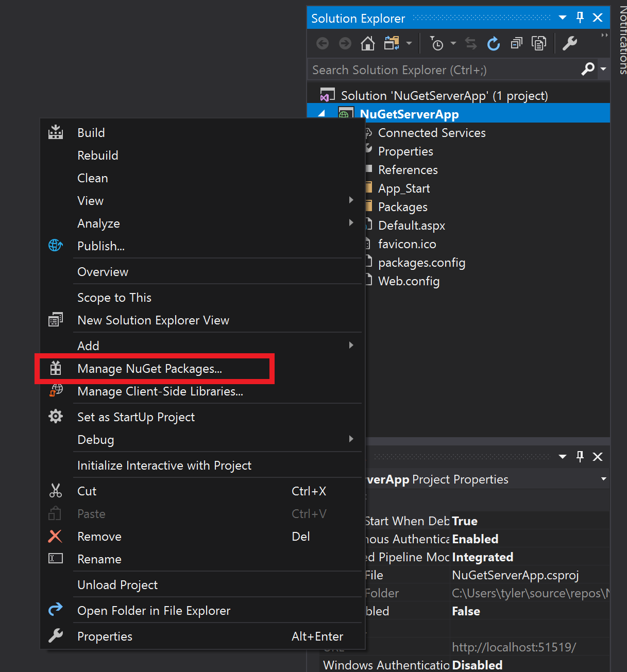Open the Notifications side tab
The height and width of the screenshot is (672, 627).
click(622, 40)
